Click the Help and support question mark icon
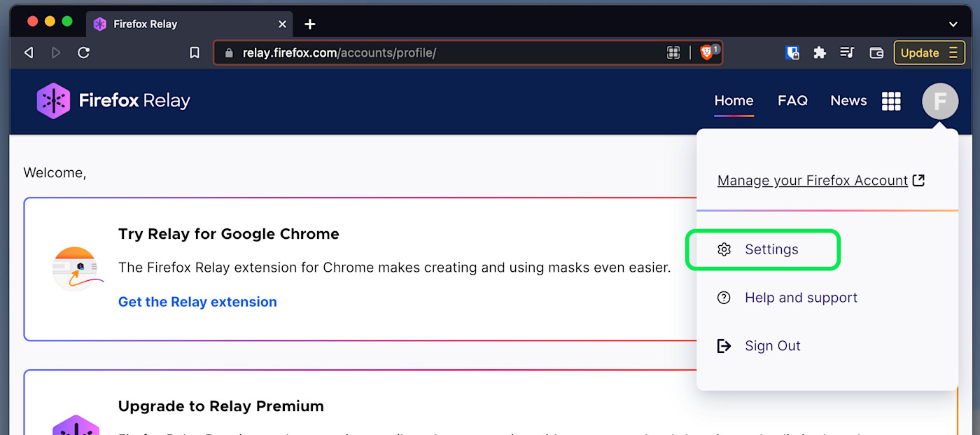 (724, 298)
